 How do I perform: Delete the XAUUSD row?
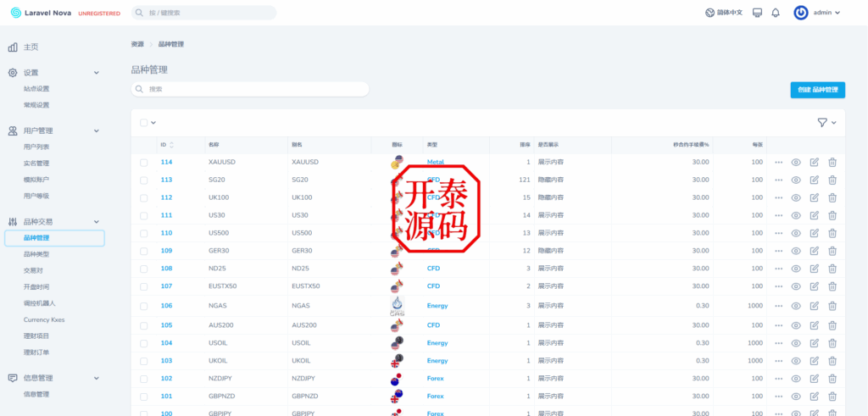[832, 162]
